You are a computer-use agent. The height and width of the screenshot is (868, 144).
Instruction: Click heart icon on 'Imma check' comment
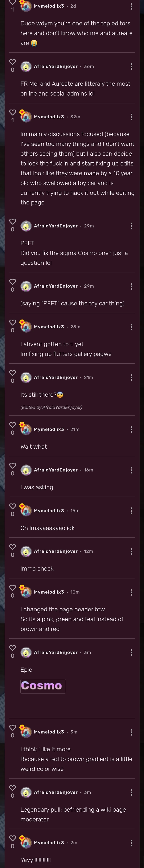pyautogui.click(x=12, y=547)
